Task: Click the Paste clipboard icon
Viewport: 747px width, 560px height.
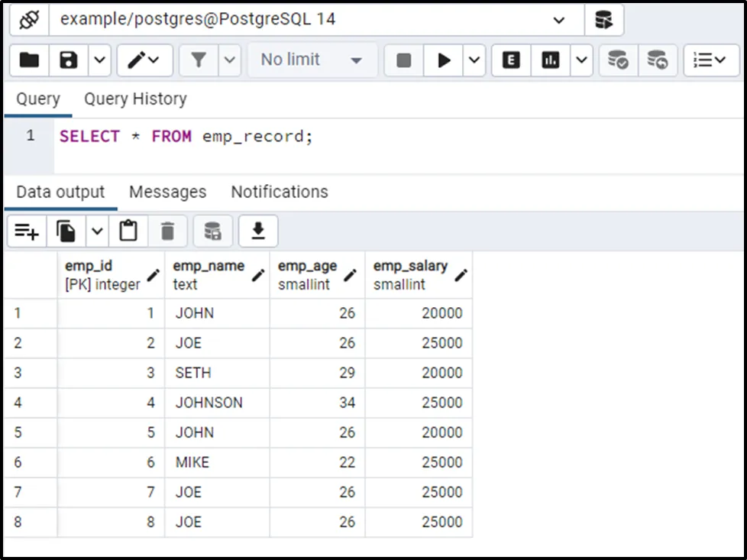Action: pyautogui.click(x=128, y=231)
